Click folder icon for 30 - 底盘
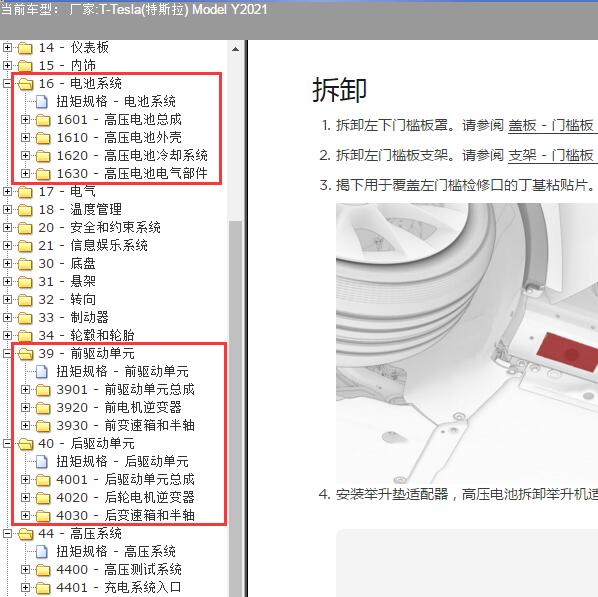Viewport: 598px width, 597px height. (25, 264)
